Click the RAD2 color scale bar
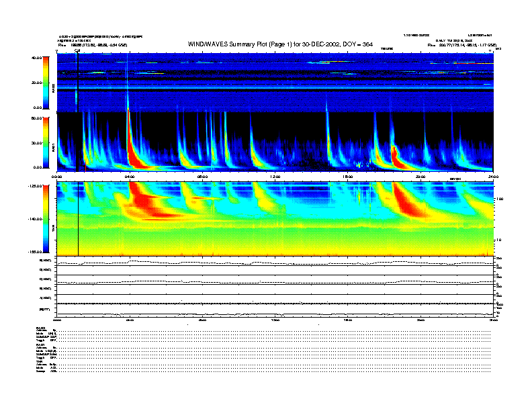This screenshot has width=532, height=411. pyautogui.click(x=46, y=83)
